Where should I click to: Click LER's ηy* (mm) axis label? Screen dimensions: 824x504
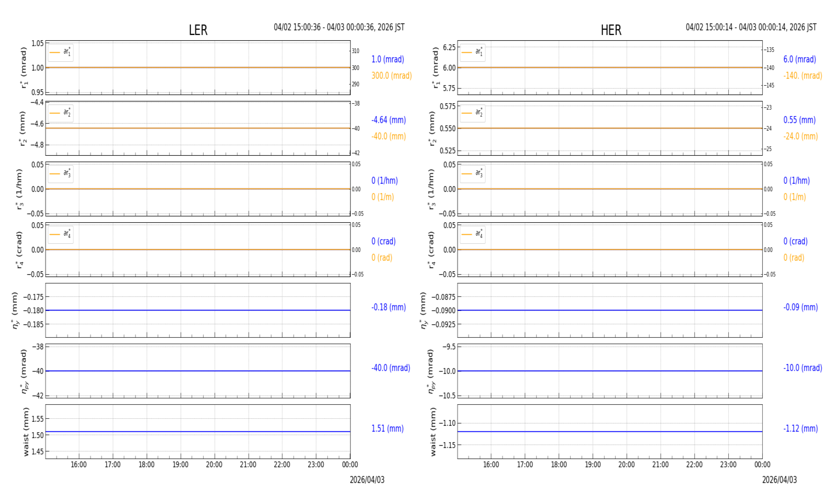15,310
